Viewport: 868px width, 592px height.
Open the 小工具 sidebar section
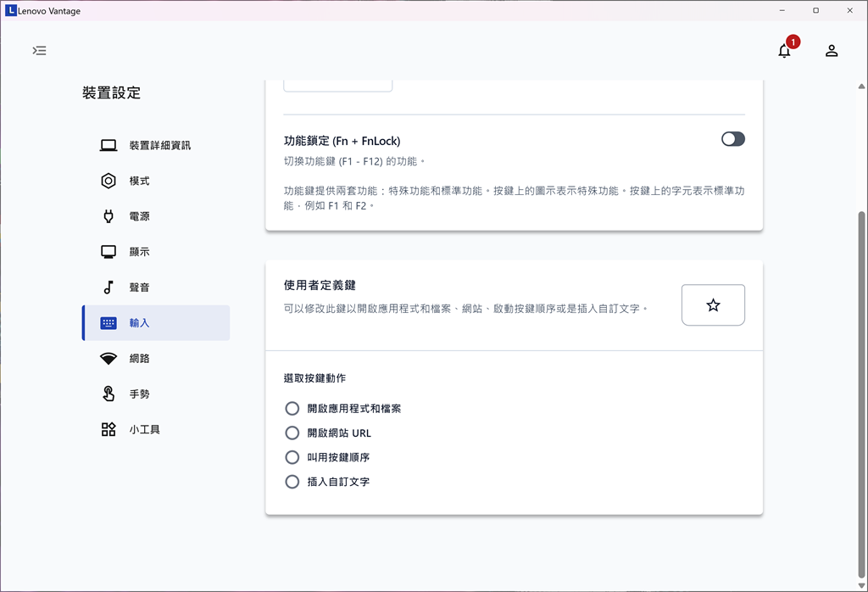point(144,430)
